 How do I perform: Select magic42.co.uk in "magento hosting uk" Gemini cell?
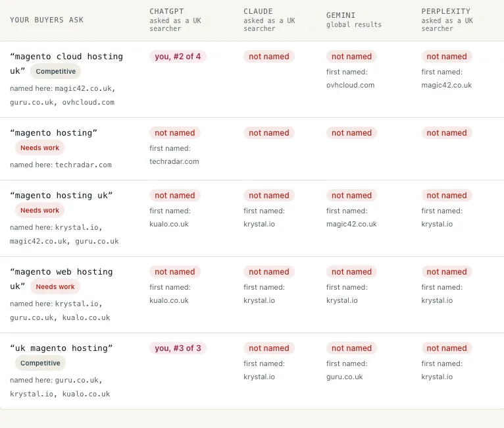click(351, 224)
